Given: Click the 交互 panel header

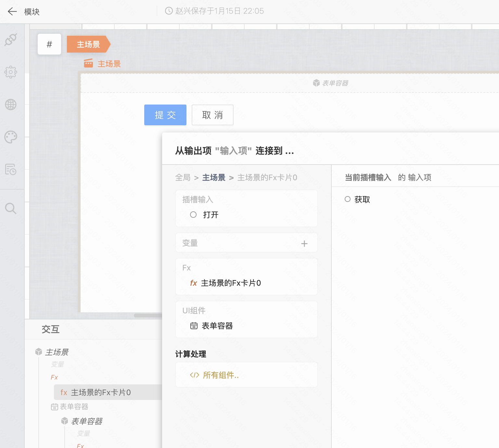Looking at the screenshot, I should 51,329.
